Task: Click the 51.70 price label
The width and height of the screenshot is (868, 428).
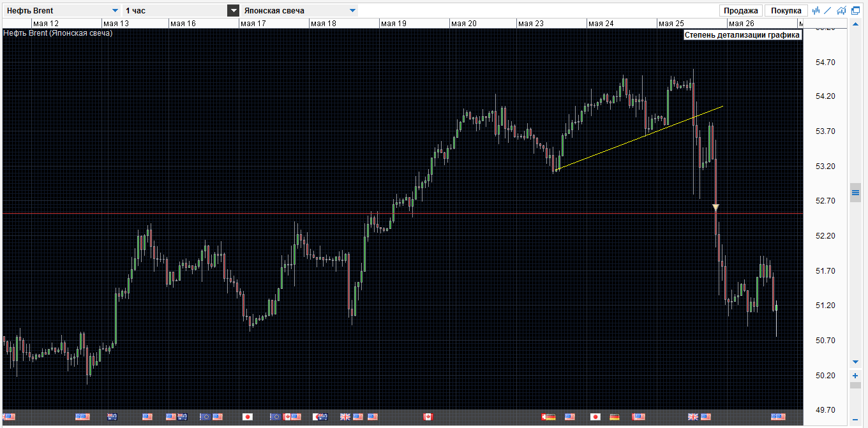Action: [x=825, y=271]
